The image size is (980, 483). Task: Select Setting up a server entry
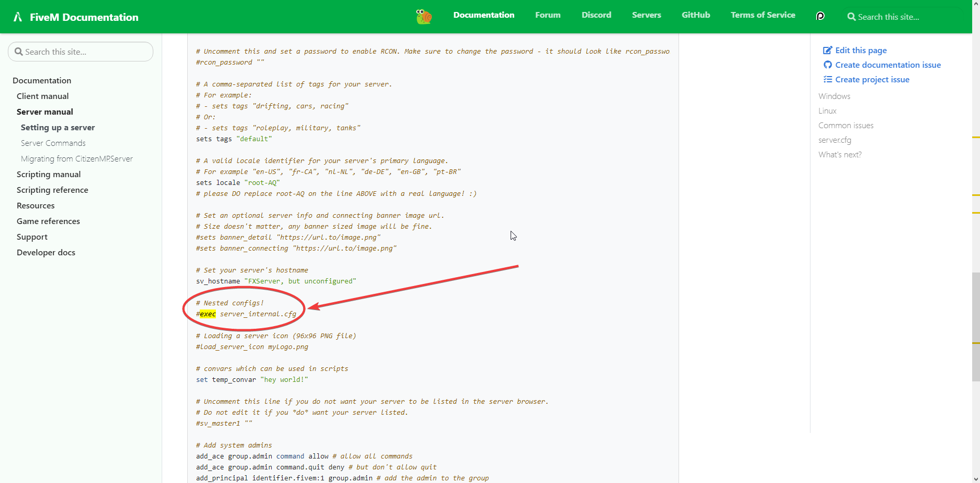point(57,127)
